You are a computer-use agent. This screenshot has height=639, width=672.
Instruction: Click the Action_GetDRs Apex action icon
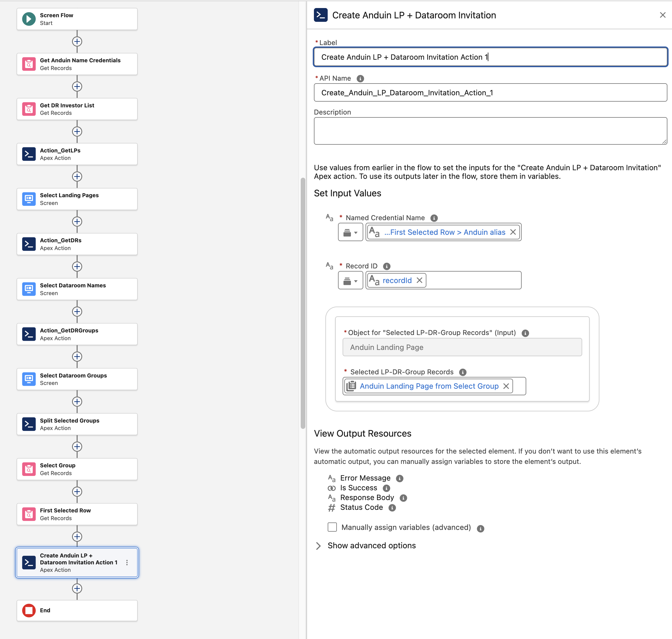29,244
